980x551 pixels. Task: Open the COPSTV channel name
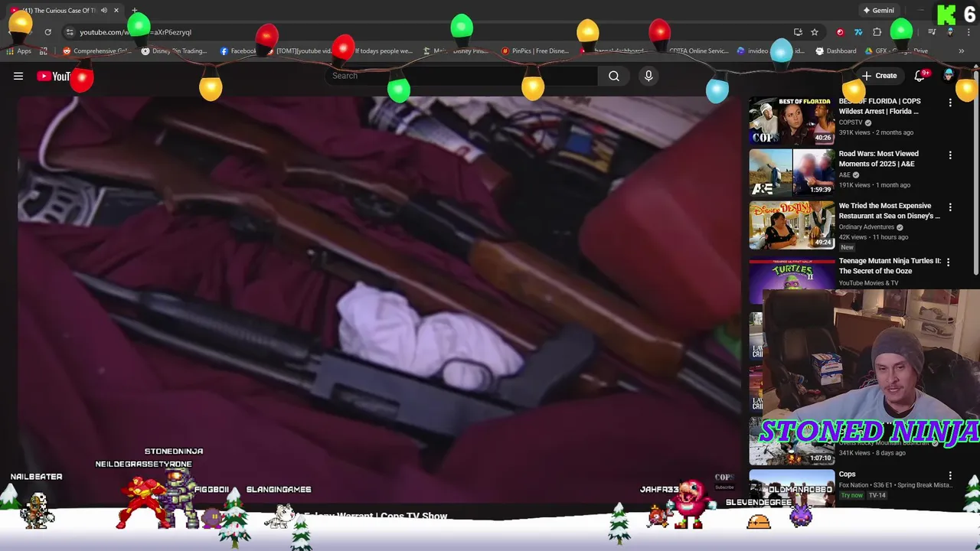click(x=851, y=122)
